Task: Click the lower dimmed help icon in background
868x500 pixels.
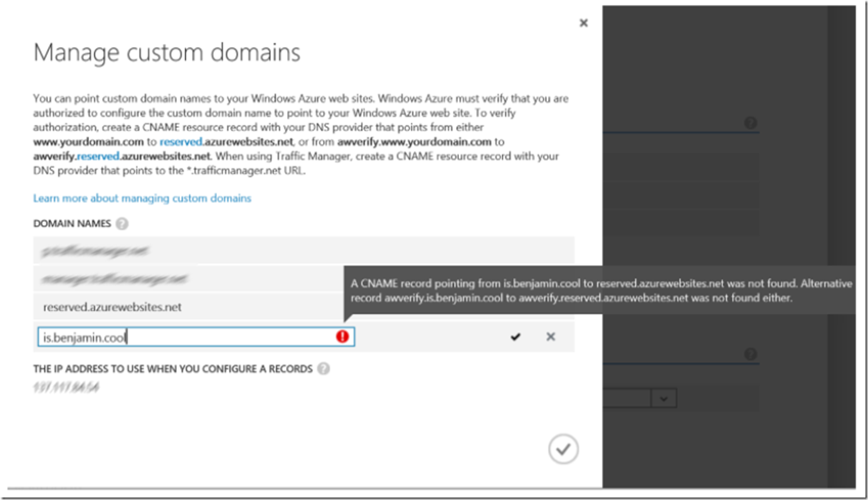Action: click(750, 355)
